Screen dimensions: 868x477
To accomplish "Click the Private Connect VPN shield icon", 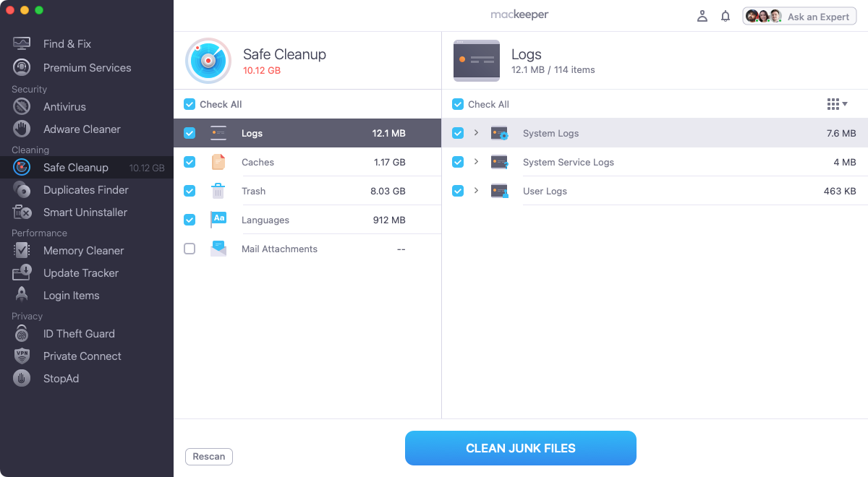I will tap(22, 356).
